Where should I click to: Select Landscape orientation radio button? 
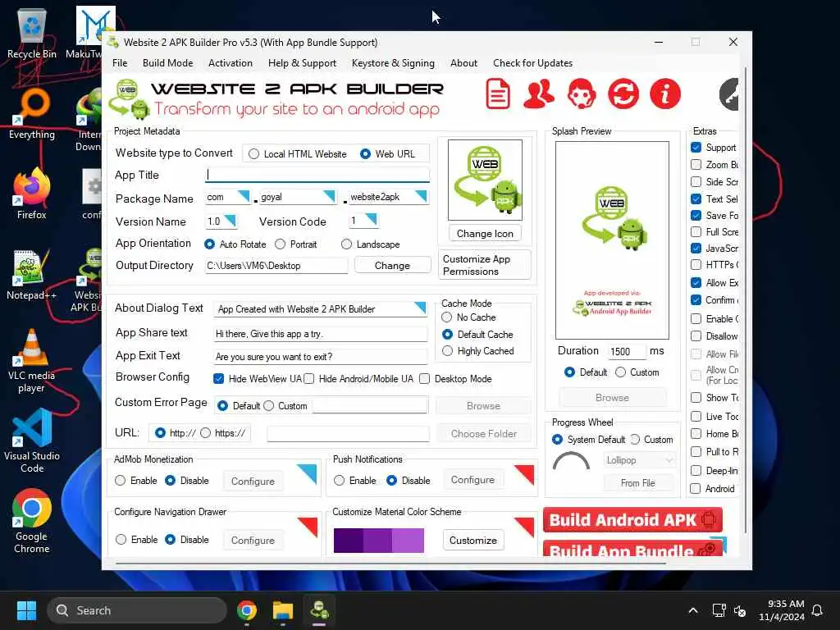tap(347, 244)
